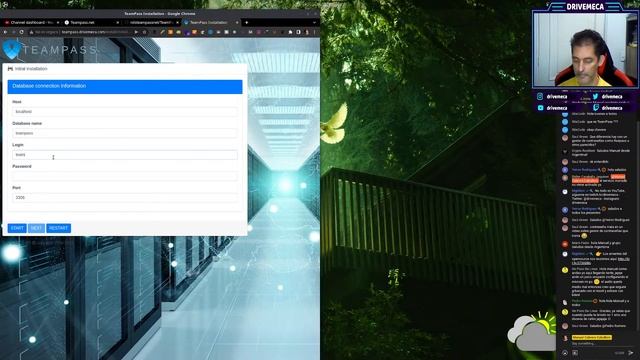Switch to Teampass.net tab

[x=91, y=22]
